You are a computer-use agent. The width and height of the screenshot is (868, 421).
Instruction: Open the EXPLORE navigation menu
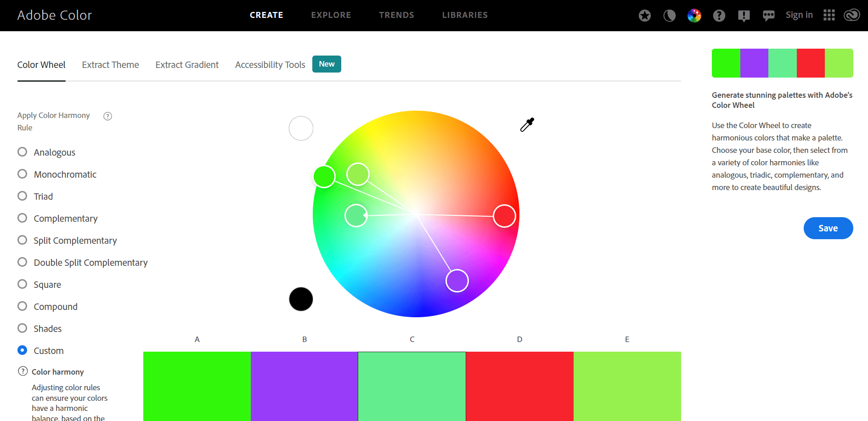[x=331, y=15]
